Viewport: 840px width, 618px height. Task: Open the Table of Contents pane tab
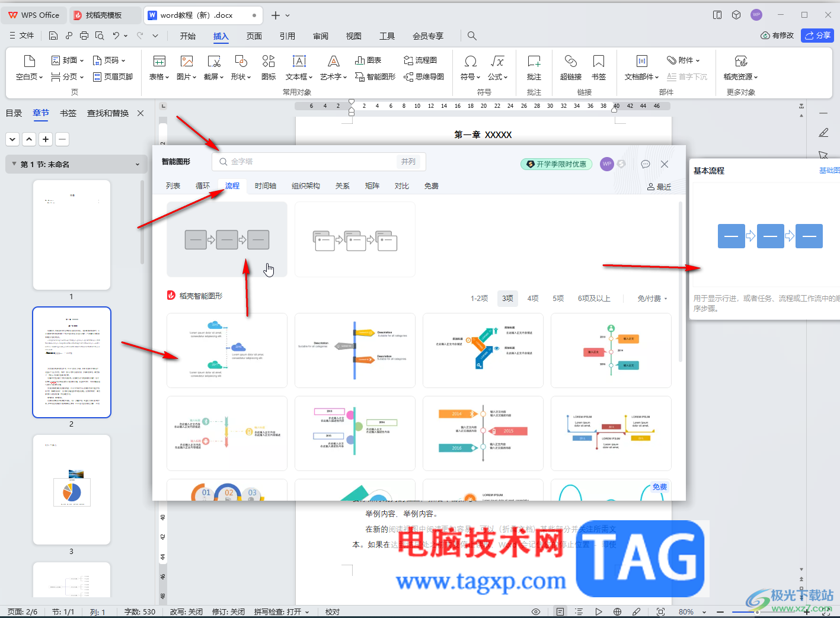click(14, 113)
